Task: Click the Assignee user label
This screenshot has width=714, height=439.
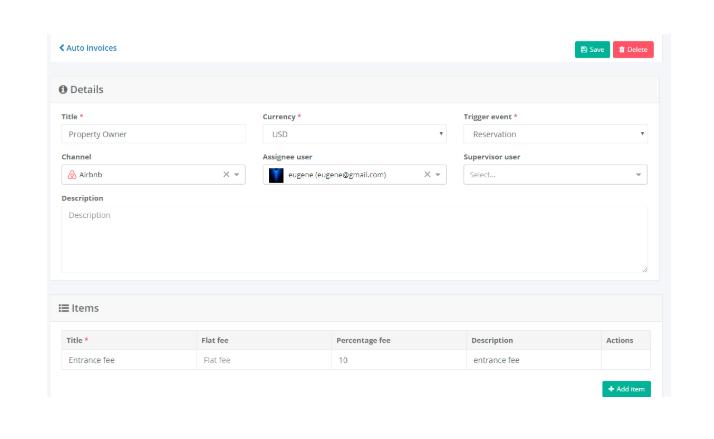Action: [x=287, y=157]
